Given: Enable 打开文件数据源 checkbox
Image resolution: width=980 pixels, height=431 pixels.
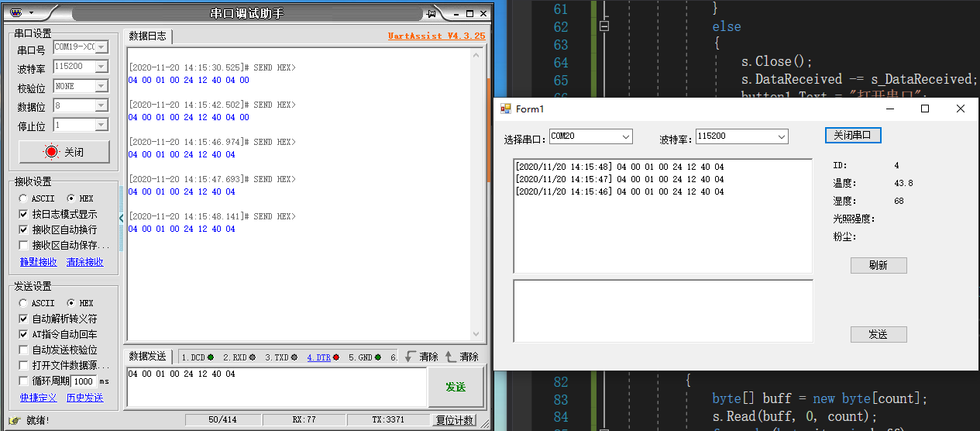Looking at the screenshot, I should 23,365.
